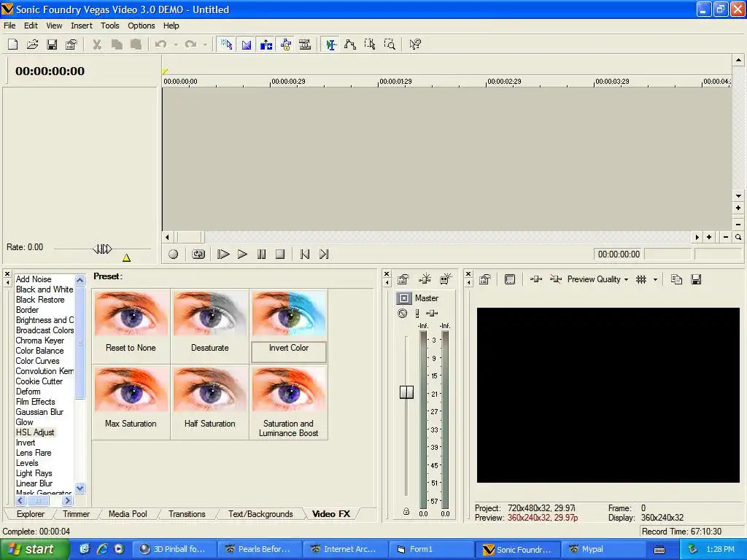Open the Options menu
The image size is (747, 560).
pyautogui.click(x=141, y=26)
